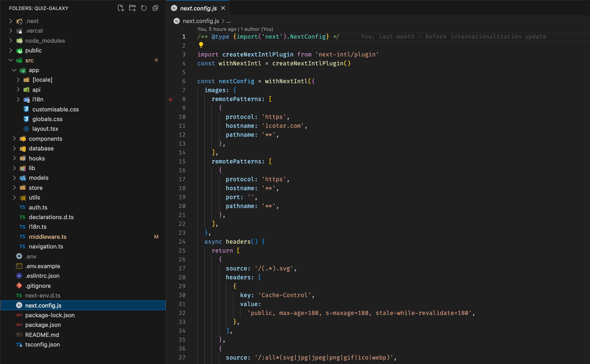Expand the hooks folder
This screenshot has width=590, height=364.
coord(14,158)
